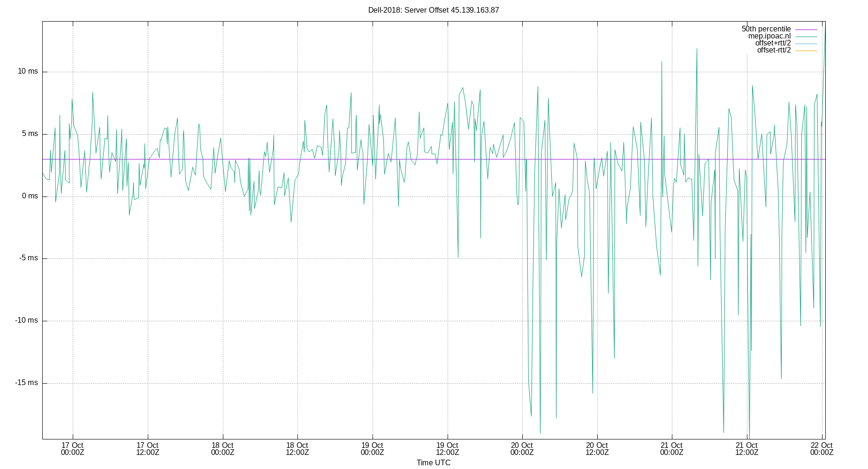Click the '-10 ms' y-axis label
Viewport: 868px width, 469px height.
[x=27, y=320]
